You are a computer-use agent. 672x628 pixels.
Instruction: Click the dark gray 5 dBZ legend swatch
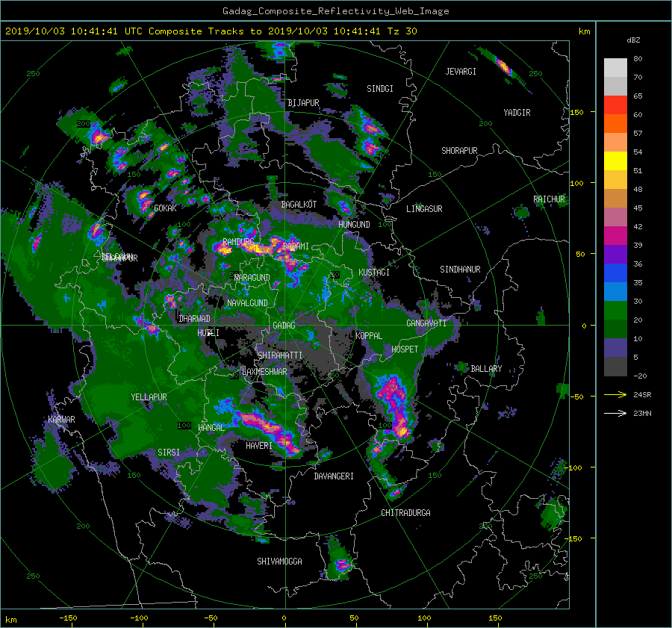point(615,366)
